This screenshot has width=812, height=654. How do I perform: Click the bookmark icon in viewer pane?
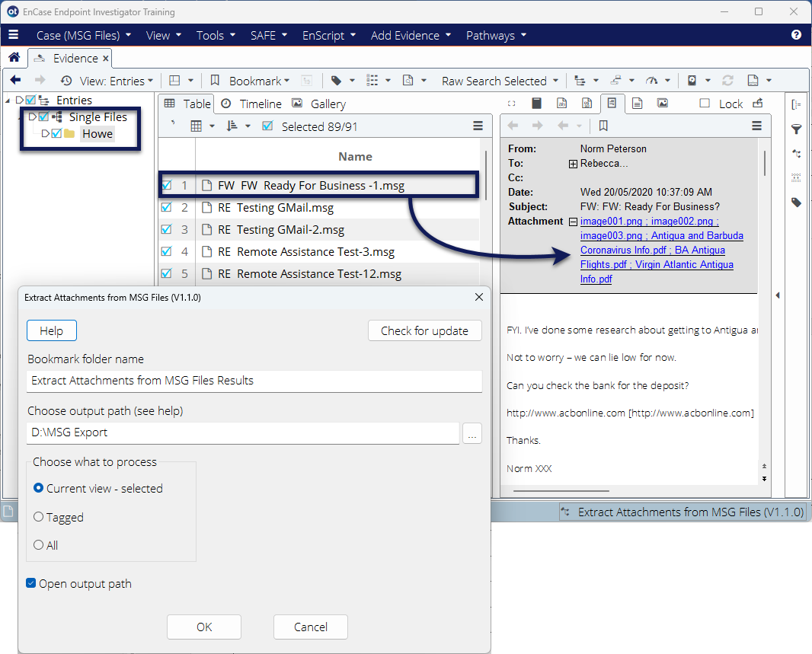pyautogui.click(x=603, y=126)
